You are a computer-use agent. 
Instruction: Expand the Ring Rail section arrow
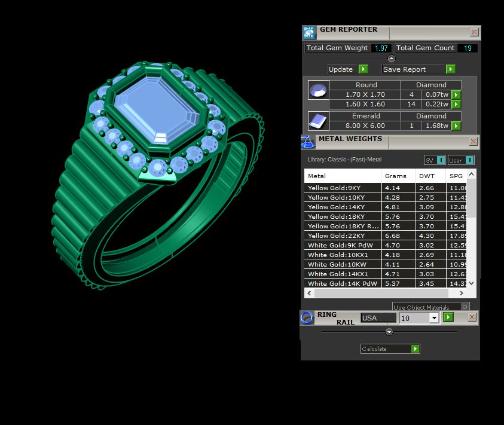[x=389, y=332]
